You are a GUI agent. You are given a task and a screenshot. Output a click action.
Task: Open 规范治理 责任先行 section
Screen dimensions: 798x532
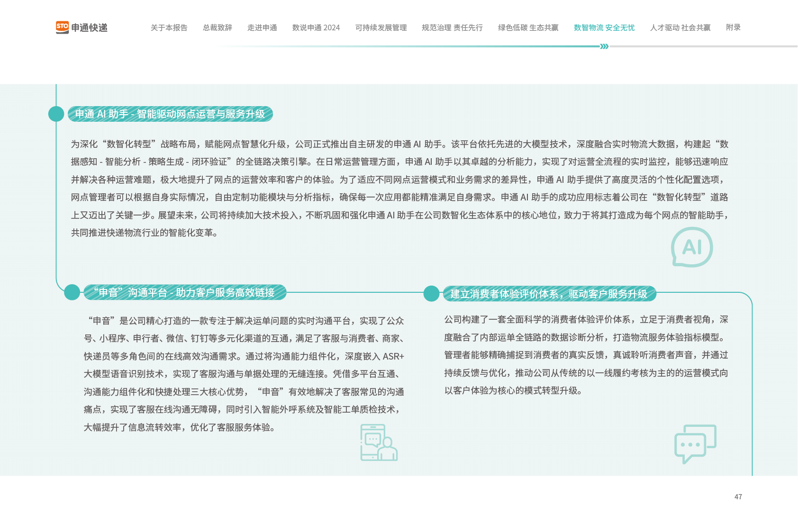pos(452,27)
